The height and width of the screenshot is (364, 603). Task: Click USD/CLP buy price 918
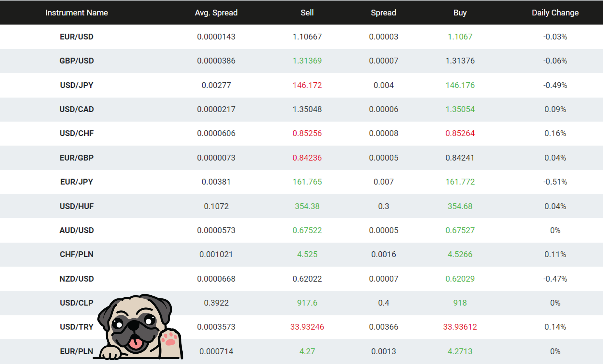point(460,303)
